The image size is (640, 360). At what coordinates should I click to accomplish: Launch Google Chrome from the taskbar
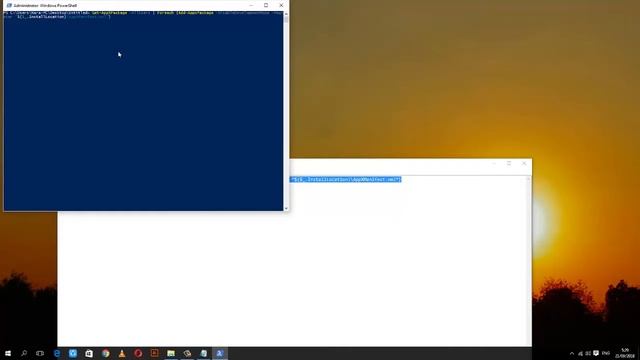106,353
